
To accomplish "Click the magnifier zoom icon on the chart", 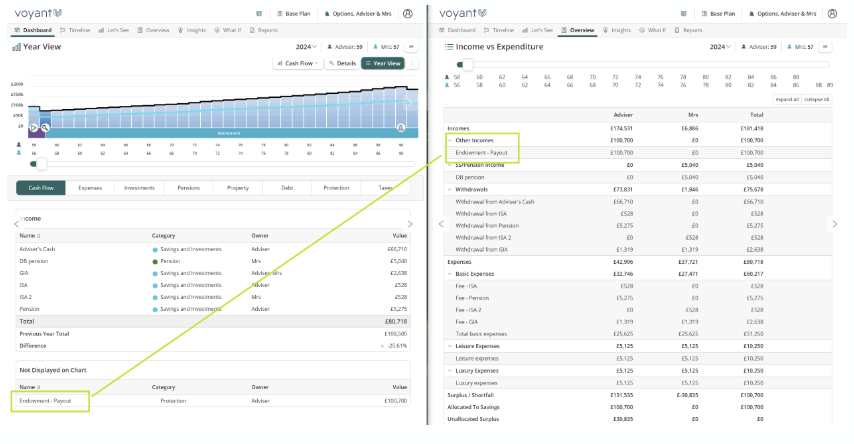I will tap(45, 128).
